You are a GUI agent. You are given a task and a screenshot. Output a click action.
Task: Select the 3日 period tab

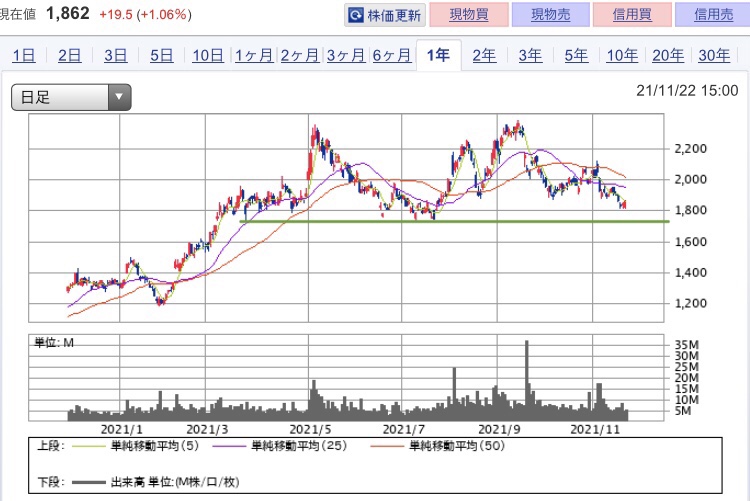[x=115, y=56]
